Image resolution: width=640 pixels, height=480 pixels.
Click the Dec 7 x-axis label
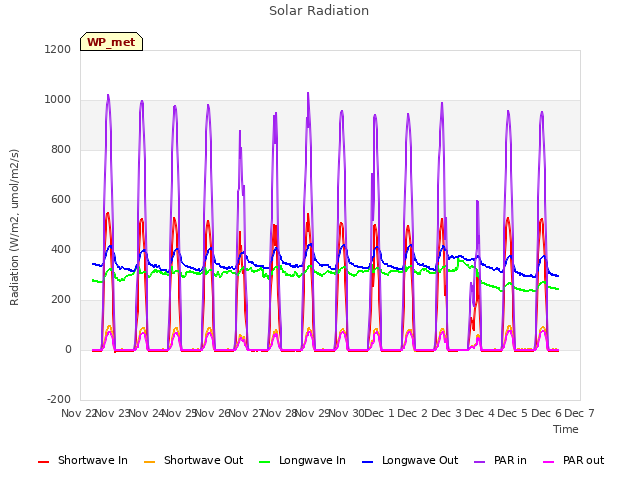coord(579,413)
